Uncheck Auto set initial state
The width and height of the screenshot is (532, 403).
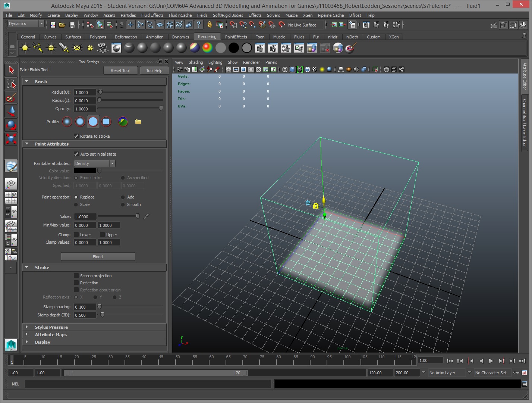pyautogui.click(x=76, y=154)
